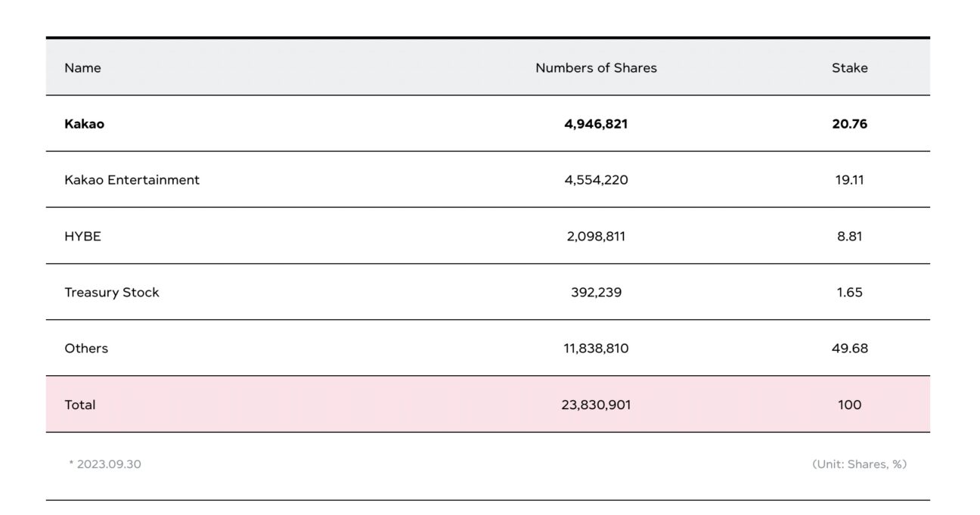Viewport: 980px width, 515px height.
Task: Click the 392,239 shares value
Action: (596, 293)
